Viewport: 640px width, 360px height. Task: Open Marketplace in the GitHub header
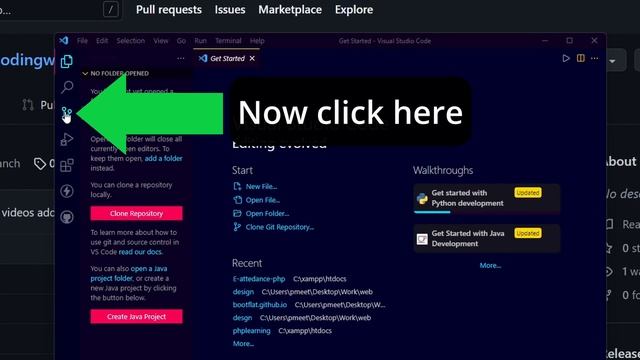[290, 9]
